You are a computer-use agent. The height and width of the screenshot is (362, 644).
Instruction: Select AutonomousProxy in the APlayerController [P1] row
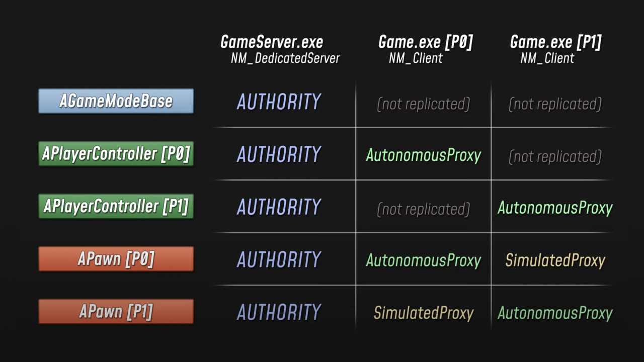click(x=555, y=208)
